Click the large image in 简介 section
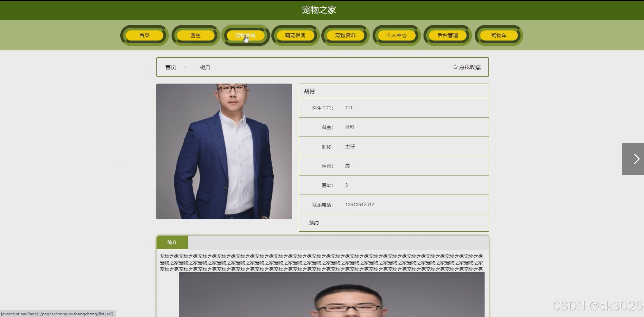 click(x=332, y=295)
